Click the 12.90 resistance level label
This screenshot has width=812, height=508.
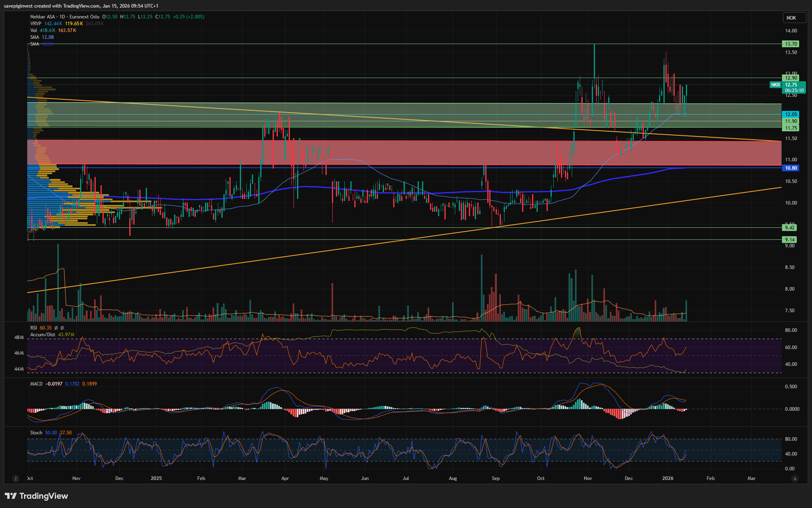click(x=790, y=78)
